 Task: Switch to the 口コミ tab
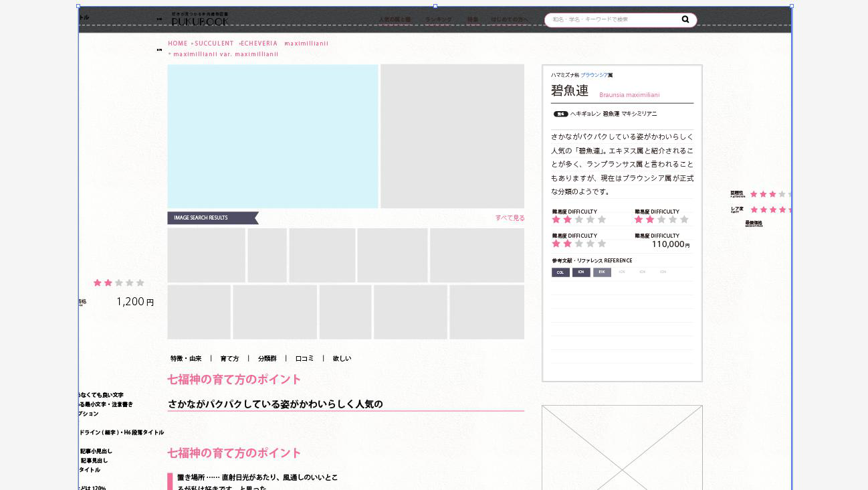click(x=304, y=359)
